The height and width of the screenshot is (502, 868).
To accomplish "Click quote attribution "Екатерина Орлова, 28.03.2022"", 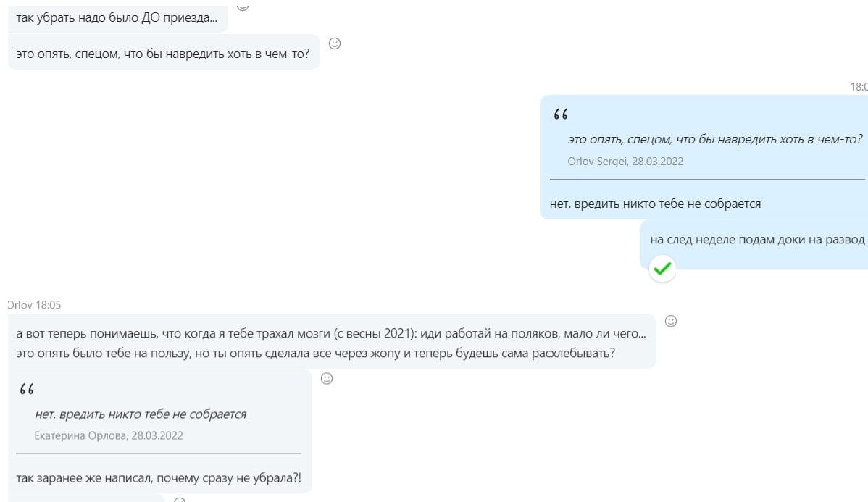I will 109,435.
